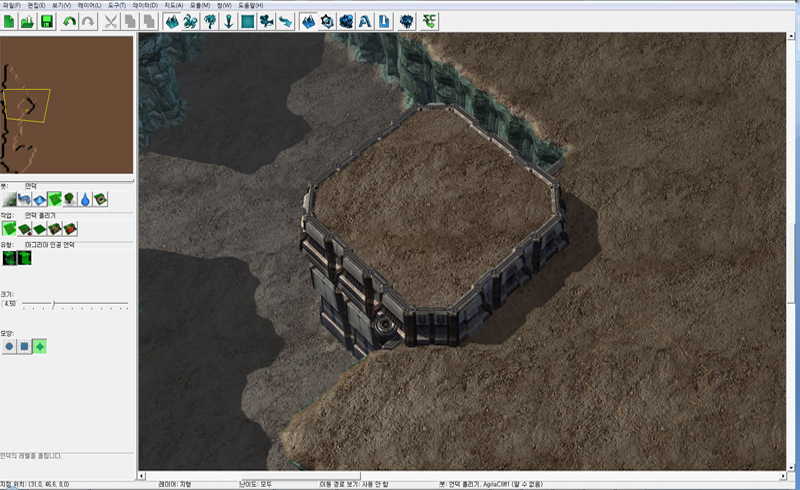Open the terrain editor module icon
The width and height of the screenshot is (800, 490).
coord(308,21)
